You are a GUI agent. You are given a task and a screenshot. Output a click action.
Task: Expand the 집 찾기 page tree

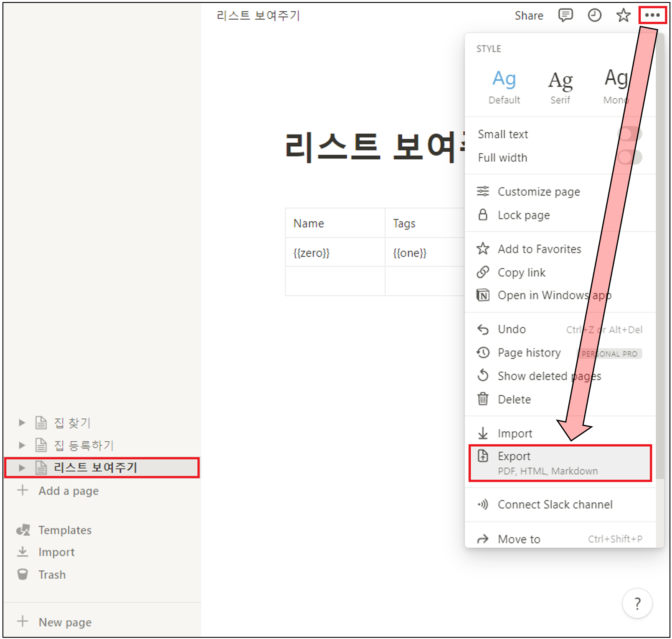pos(22,423)
